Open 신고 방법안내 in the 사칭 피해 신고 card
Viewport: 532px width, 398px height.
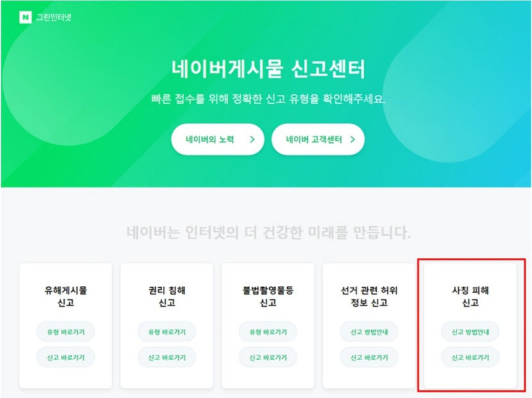pos(470,331)
